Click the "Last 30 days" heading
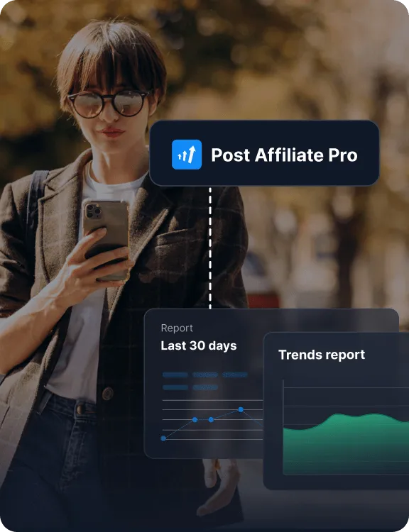 coord(199,345)
